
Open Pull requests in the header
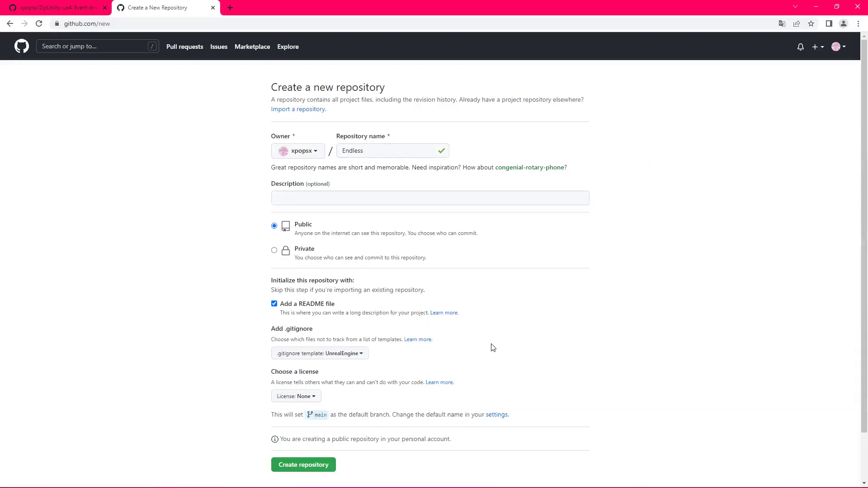pyautogui.click(x=184, y=47)
